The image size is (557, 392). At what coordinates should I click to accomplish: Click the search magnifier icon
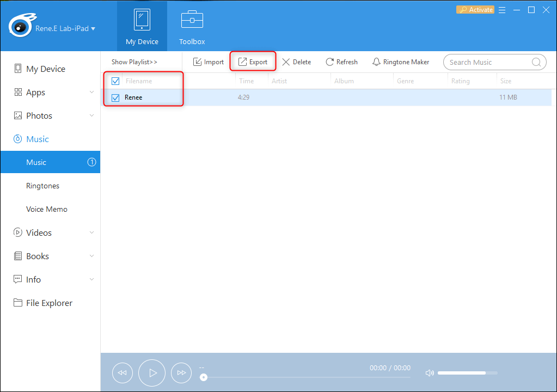coord(536,62)
